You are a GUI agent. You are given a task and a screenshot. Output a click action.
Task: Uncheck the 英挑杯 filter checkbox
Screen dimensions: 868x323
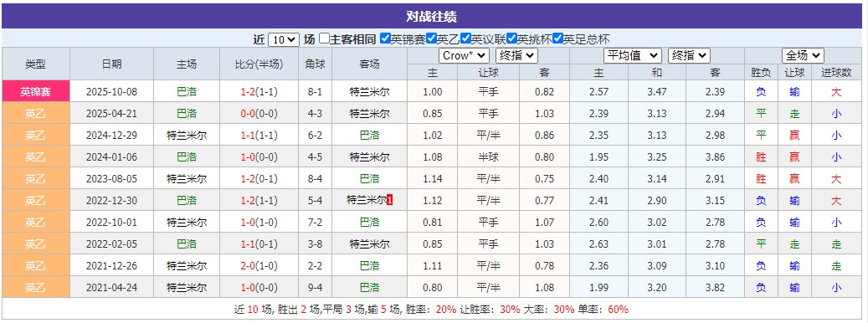coord(512,39)
